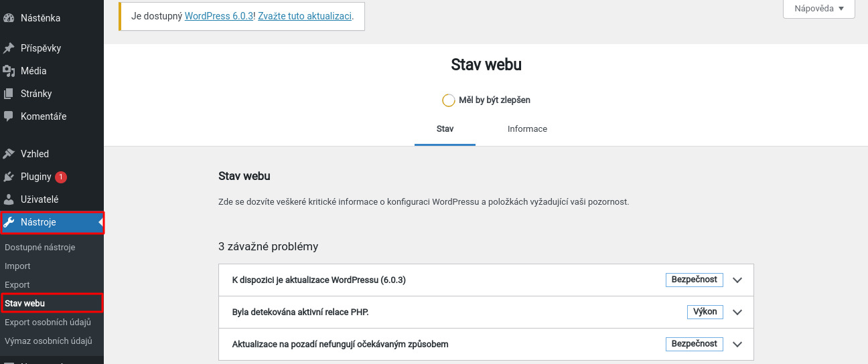Image resolution: width=868 pixels, height=364 pixels.
Task: Open the WordPress 6.0.3 link
Action: coord(219,15)
